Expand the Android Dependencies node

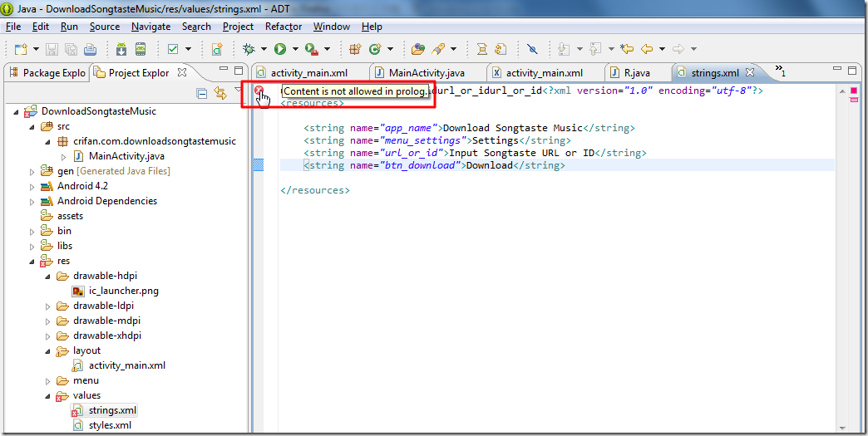pyautogui.click(x=32, y=202)
